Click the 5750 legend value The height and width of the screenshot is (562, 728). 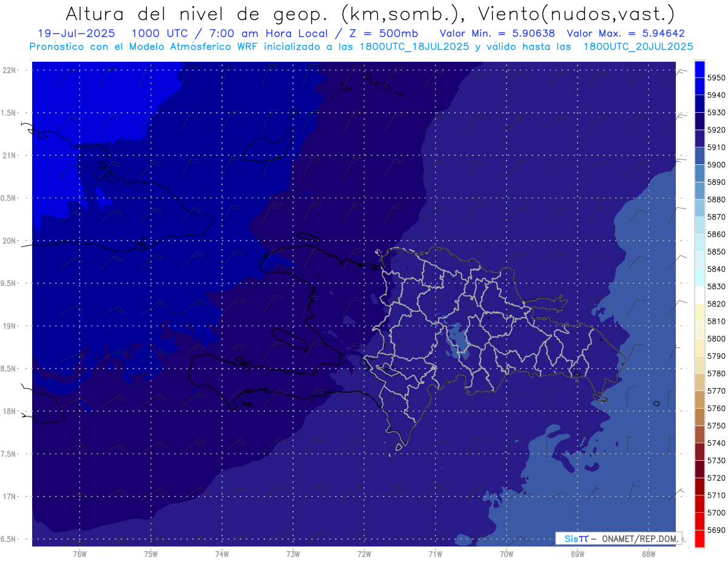716,426
